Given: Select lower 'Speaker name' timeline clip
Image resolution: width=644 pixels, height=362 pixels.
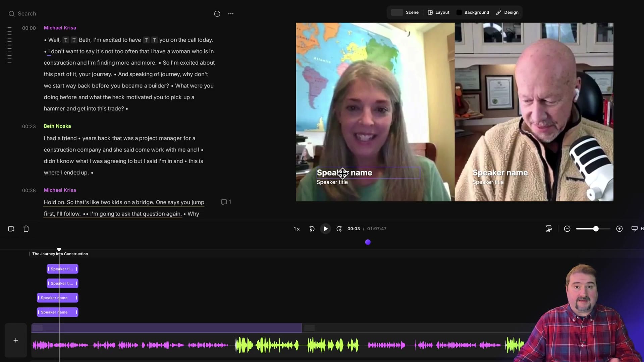Looking at the screenshot, I should 57,312.
